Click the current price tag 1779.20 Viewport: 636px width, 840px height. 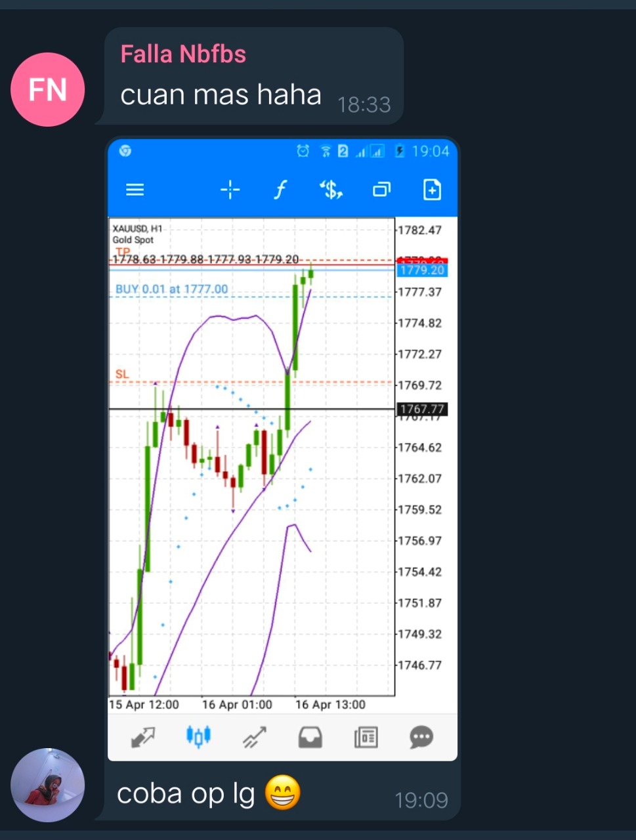[422, 270]
